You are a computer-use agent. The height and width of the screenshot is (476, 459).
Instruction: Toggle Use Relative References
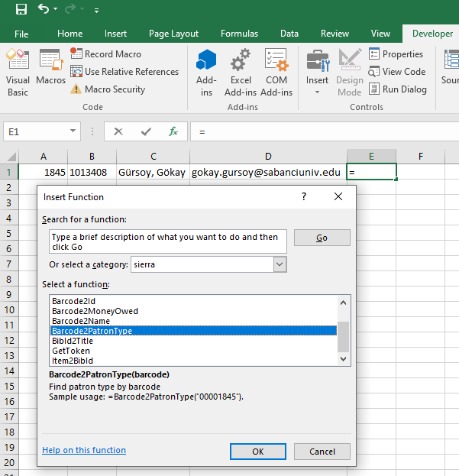tap(124, 71)
